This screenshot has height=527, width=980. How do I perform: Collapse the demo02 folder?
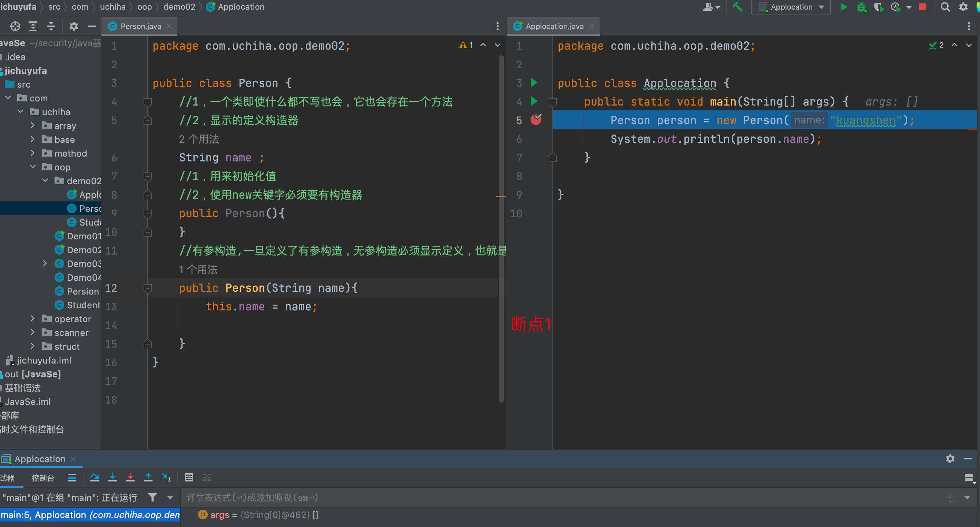click(45, 181)
